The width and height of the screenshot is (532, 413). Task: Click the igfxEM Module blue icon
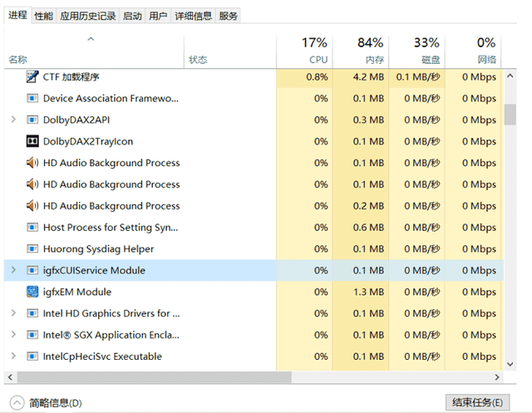(32, 292)
